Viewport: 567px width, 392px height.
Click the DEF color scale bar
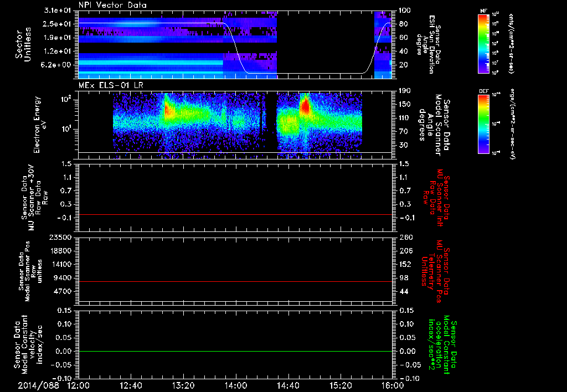[x=483, y=123]
